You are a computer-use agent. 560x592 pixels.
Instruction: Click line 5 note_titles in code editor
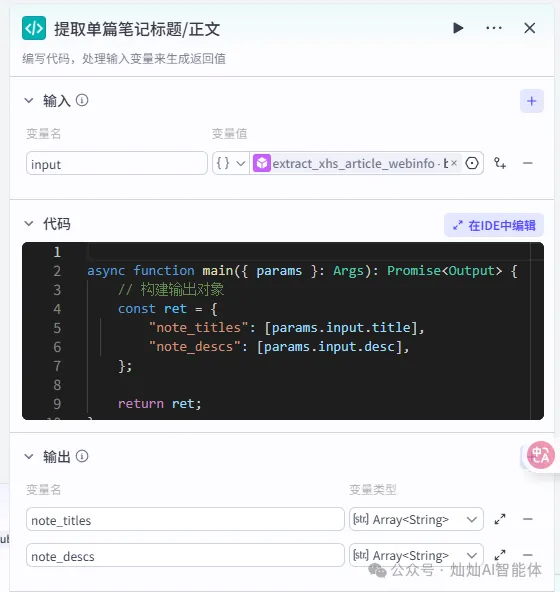click(x=286, y=328)
